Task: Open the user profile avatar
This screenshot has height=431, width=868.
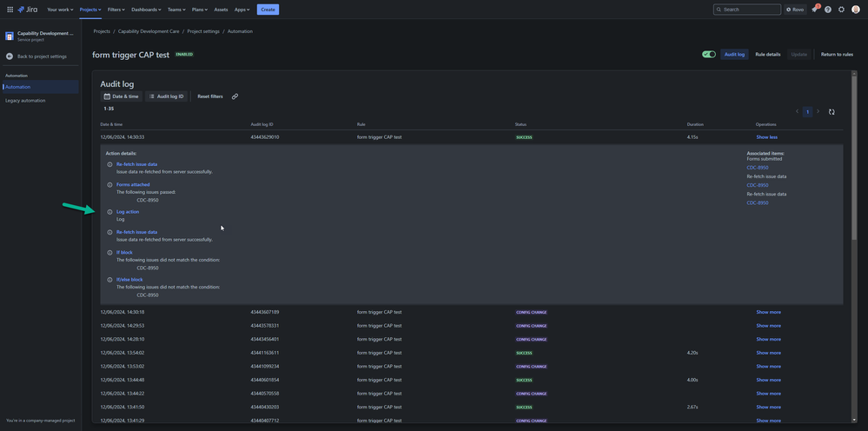Action: pyautogui.click(x=855, y=10)
